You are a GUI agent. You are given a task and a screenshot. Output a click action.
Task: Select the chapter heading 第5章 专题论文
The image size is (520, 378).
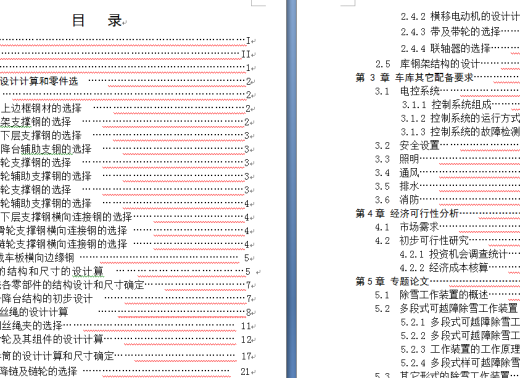392,281
